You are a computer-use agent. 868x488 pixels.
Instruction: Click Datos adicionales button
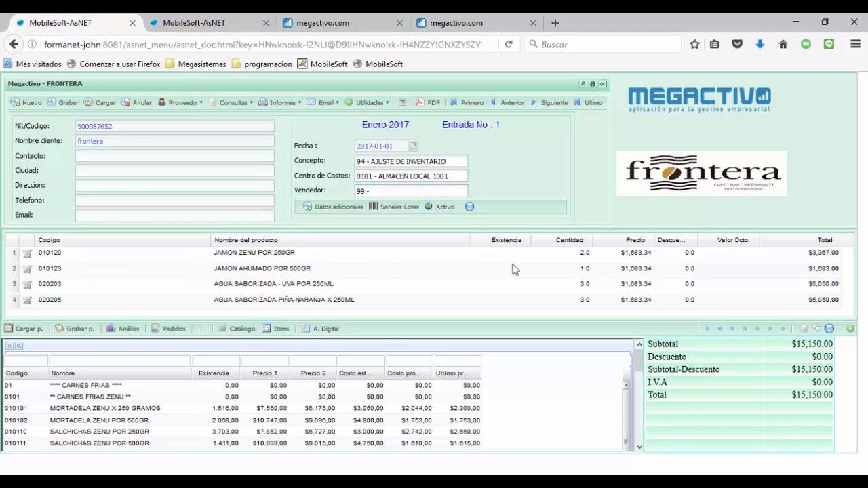tap(333, 207)
